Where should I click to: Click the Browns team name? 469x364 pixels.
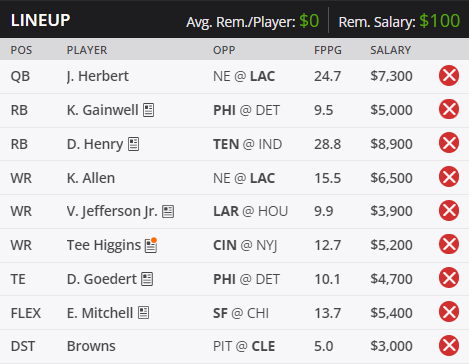point(91,346)
